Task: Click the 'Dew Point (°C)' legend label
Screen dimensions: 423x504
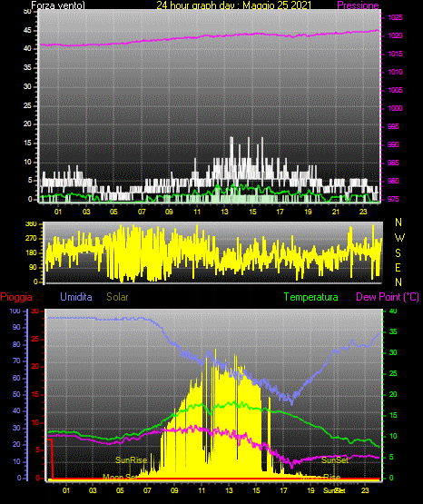Action: coord(388,297)
